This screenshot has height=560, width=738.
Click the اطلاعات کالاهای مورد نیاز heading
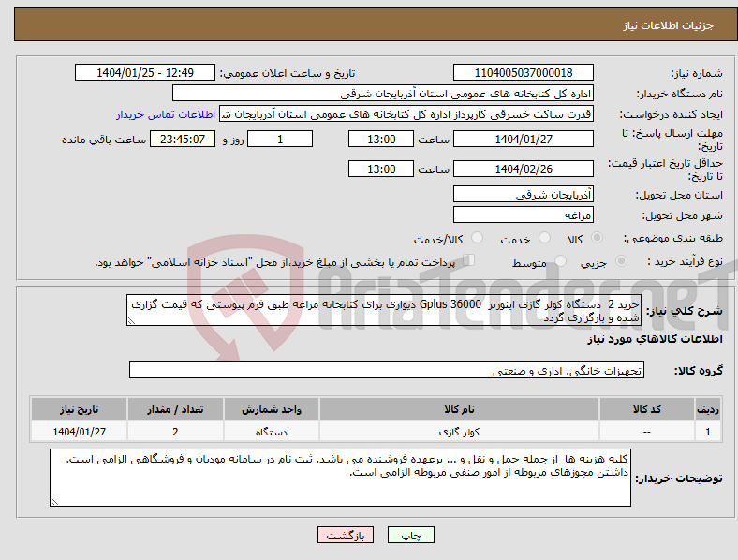tap(655, 339)
